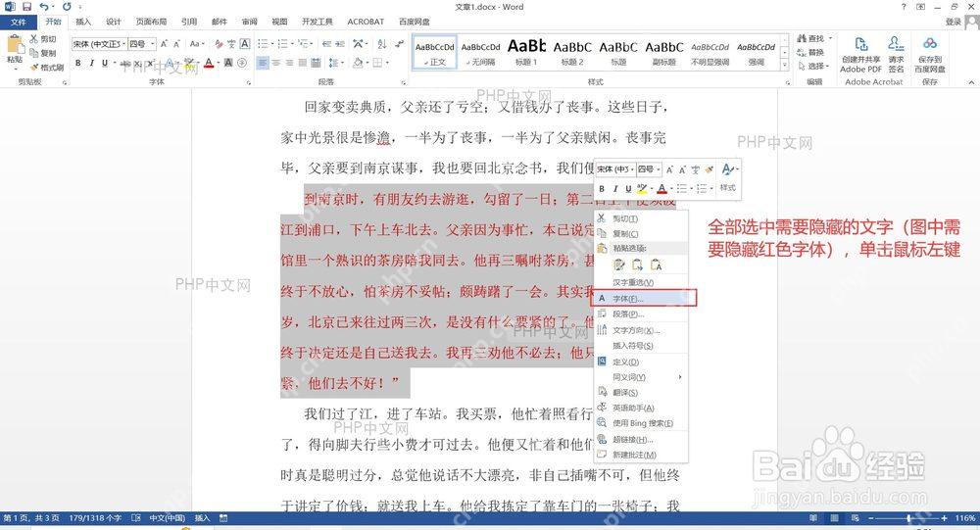
Task: Click the Save icon in quick access toolbar
Action: (26, 6)
